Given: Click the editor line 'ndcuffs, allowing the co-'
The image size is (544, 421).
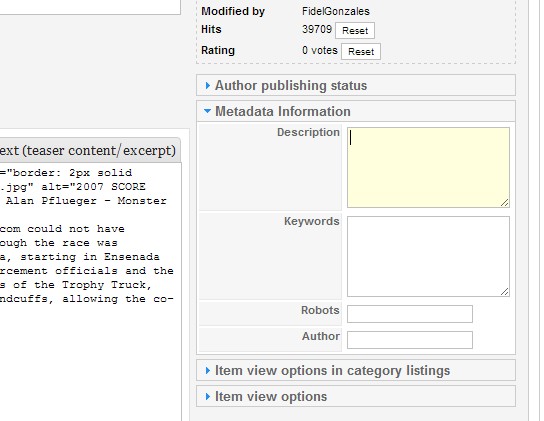Looking at the screenshot, I should pos(87,299).
